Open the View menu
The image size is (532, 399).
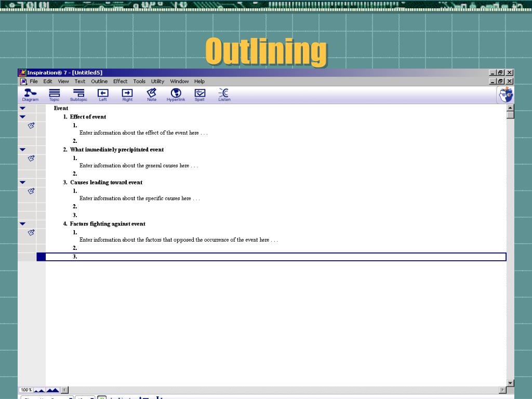[x=63, y=82]
